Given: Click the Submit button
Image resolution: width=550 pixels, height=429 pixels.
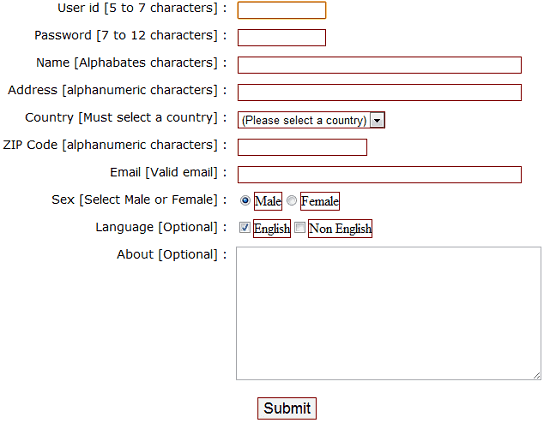Looking at the screenshot, I should (x=287, y=408).
